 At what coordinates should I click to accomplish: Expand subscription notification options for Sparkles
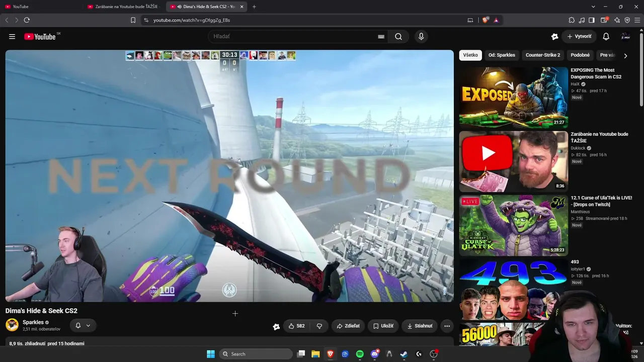tap(83, 325)
